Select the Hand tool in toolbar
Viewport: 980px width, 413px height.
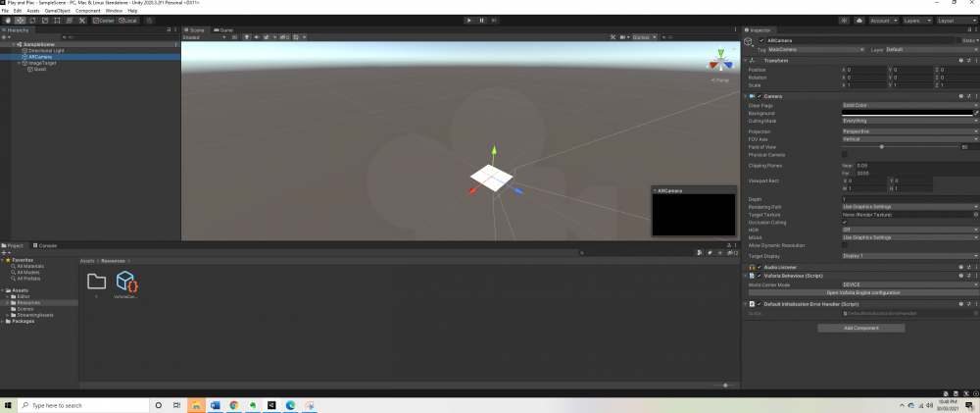(x=6, y=20)
